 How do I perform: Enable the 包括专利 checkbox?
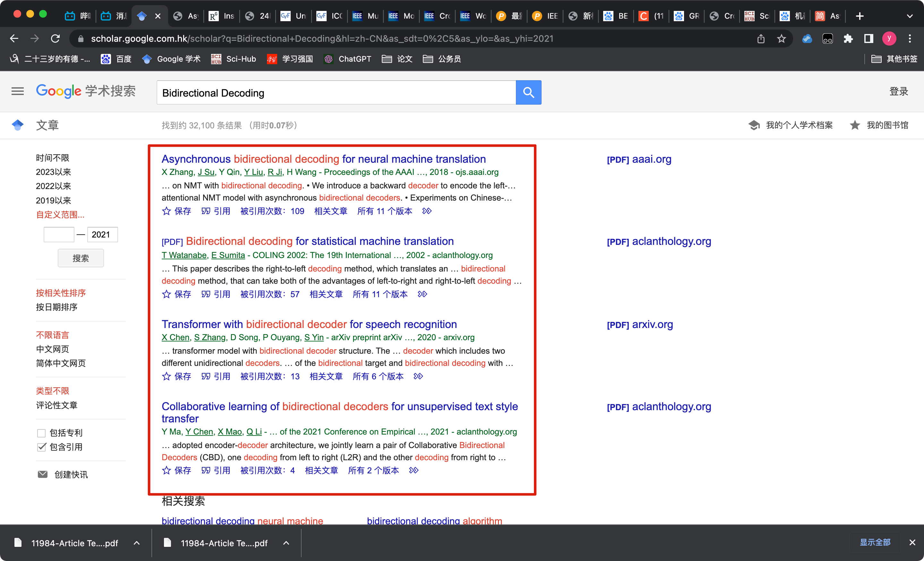click(42, 433)
